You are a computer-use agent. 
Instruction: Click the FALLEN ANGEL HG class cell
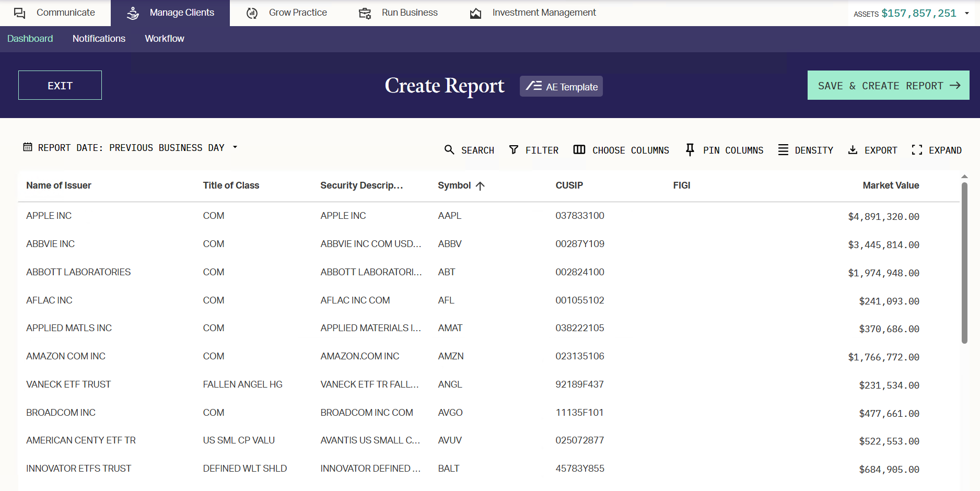click(x=242, y=384)
